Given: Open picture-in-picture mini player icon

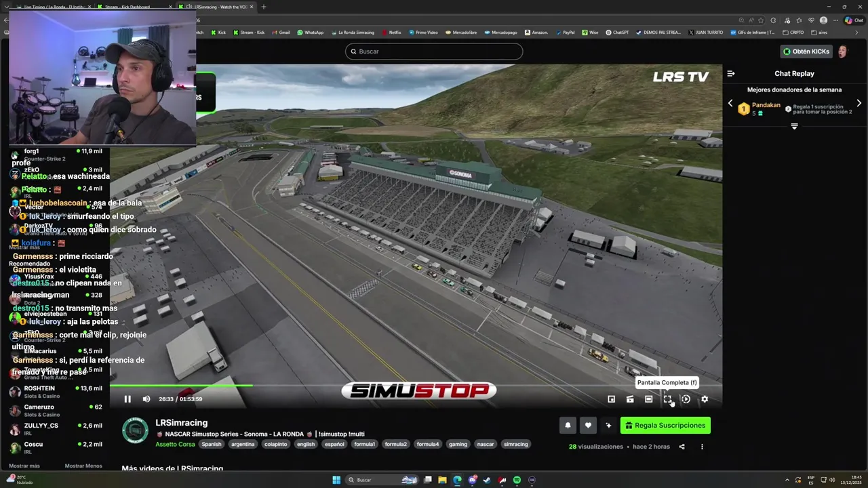Looking at the screenshot, I should tap(611, 399).
